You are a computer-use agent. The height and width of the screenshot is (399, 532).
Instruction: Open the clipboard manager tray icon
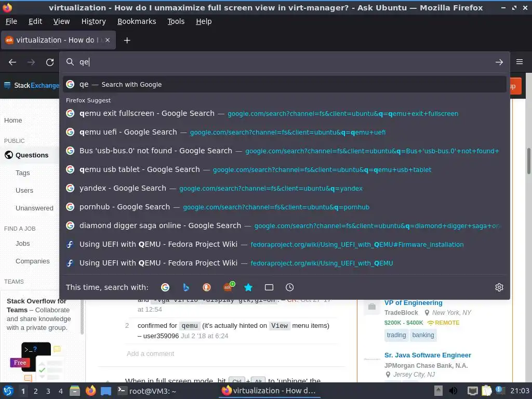point(486,391)
